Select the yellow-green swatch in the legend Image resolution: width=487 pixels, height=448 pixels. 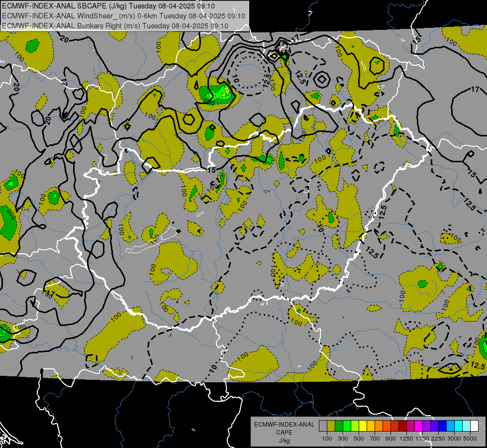(x=355, y=426)
